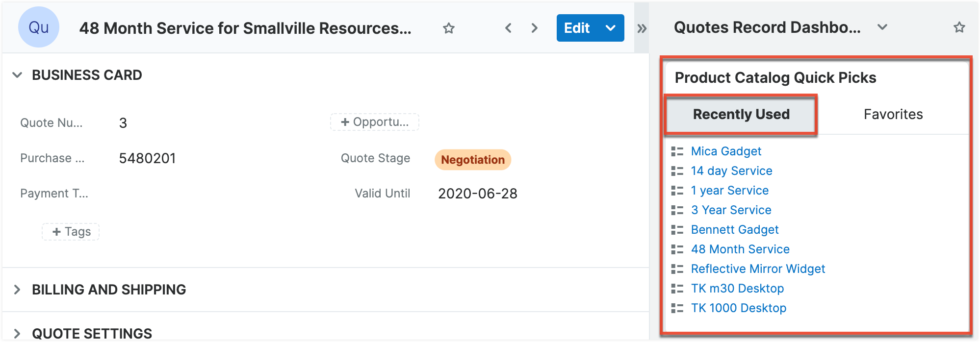This screenshot has width=980, height=342.
Task: Favorite the quote record with star icon
Action: click(448, 28)
